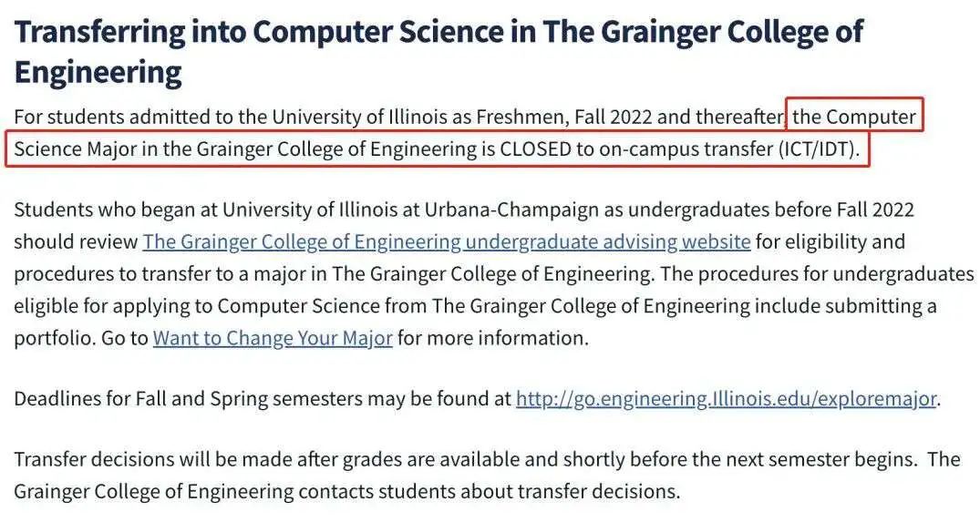Open the Grainger undergraduate advising website link
The width and height of the screenshot is (980, 522).
[447, 241]
